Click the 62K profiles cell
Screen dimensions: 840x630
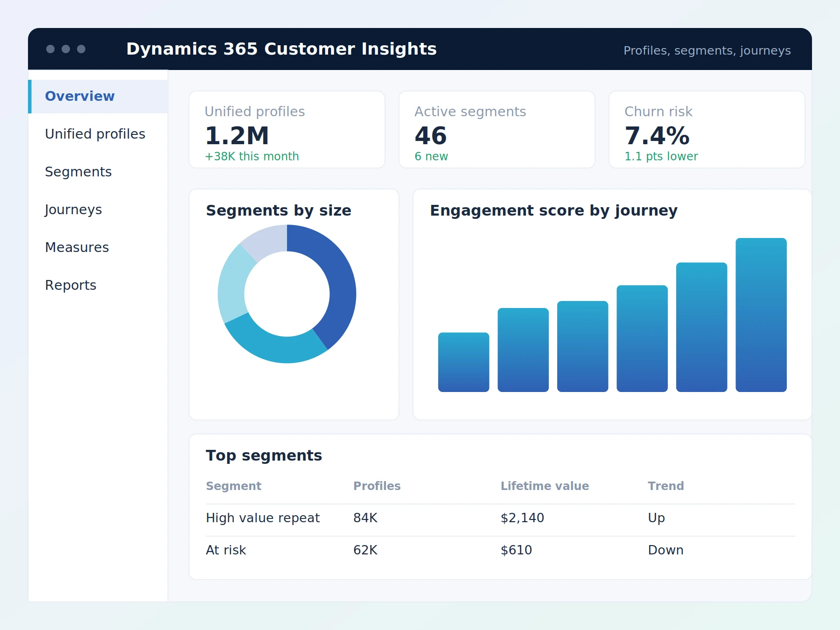click(365, 550)
